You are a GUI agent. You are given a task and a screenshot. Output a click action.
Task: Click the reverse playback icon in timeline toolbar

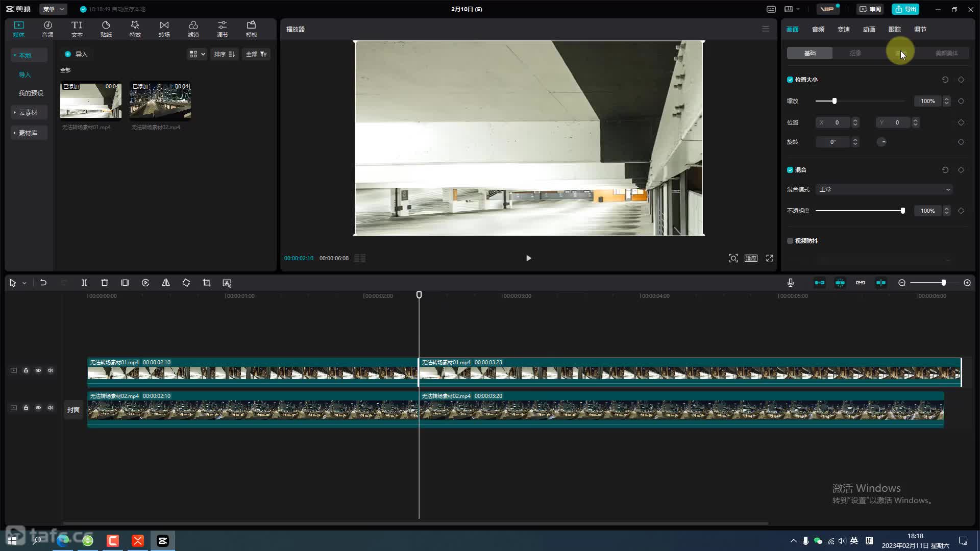[145, 283]
